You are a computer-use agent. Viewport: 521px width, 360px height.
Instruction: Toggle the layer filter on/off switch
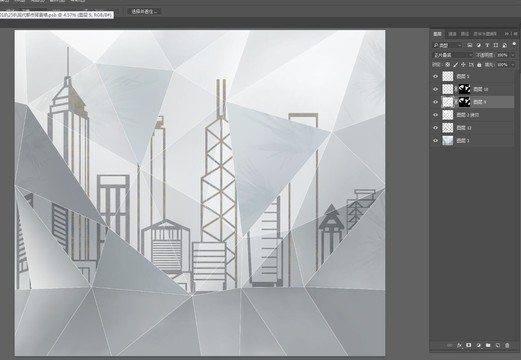[x=514, y=45]
